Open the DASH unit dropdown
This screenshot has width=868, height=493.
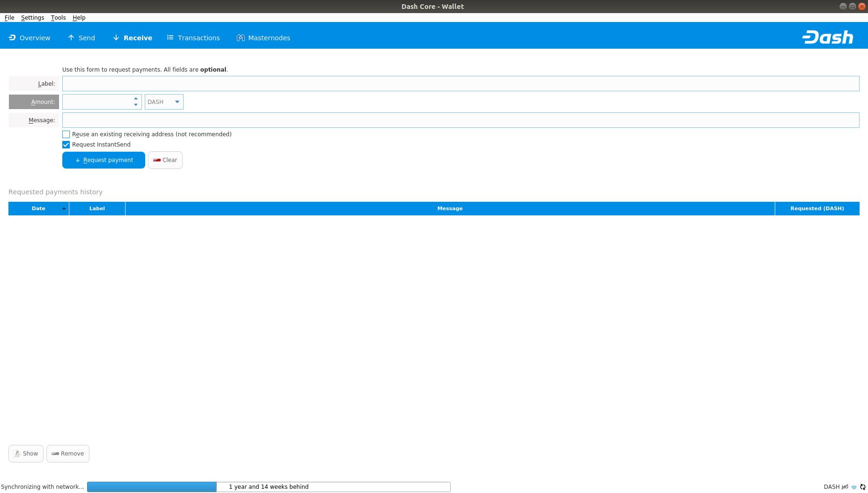164,102
